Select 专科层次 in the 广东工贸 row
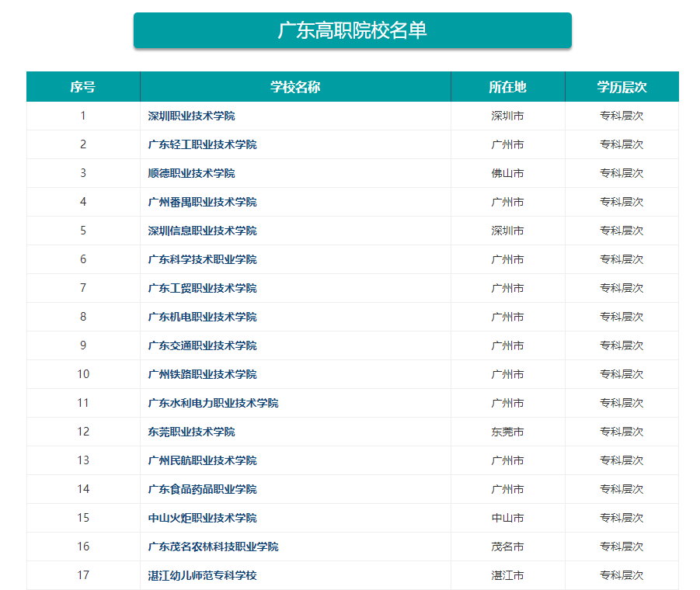This screenshot has height=590, width=700. tap(622, 288)
